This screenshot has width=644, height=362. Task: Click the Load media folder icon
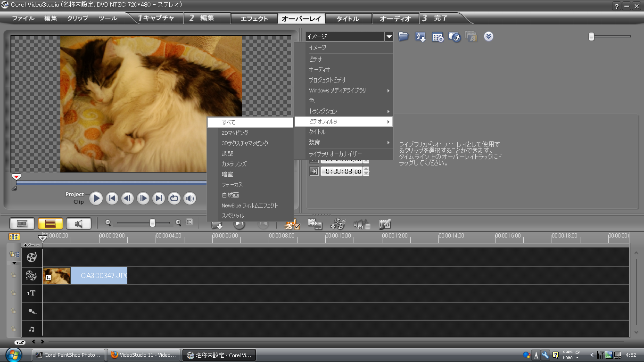pos(404,36)
